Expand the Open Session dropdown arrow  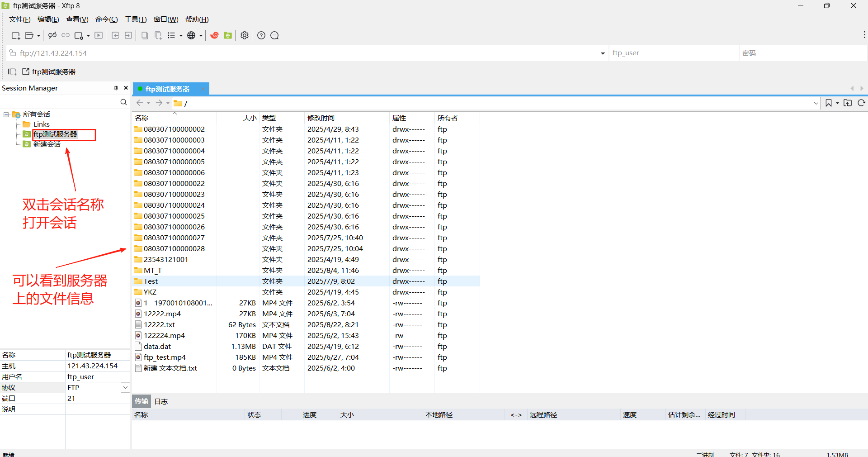click(38, 36)
